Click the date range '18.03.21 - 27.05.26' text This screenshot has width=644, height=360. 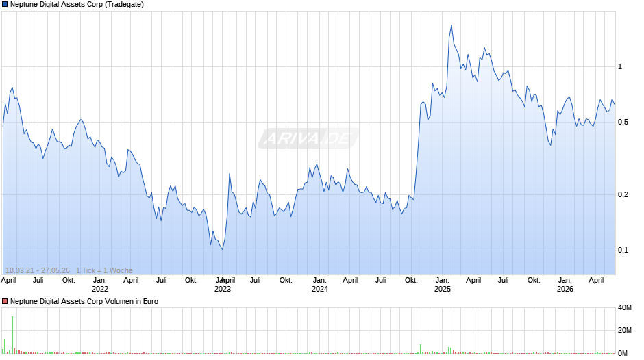click(38, 270)
